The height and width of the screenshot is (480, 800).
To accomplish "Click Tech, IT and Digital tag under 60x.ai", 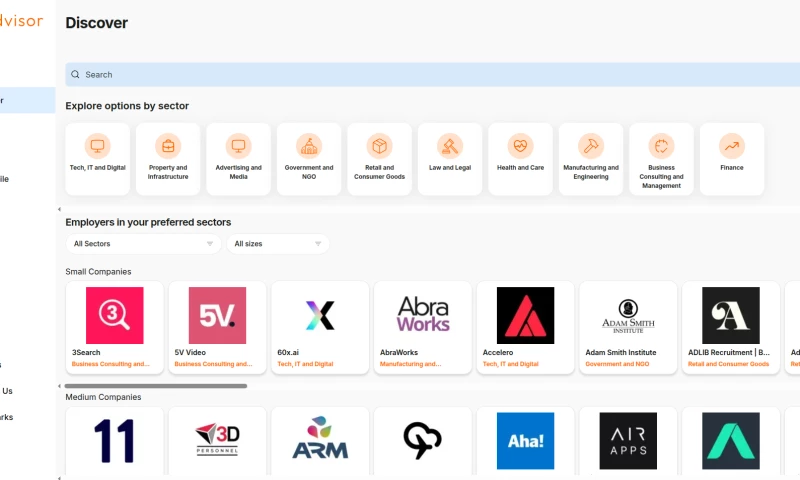I will [x=305, y=364].
